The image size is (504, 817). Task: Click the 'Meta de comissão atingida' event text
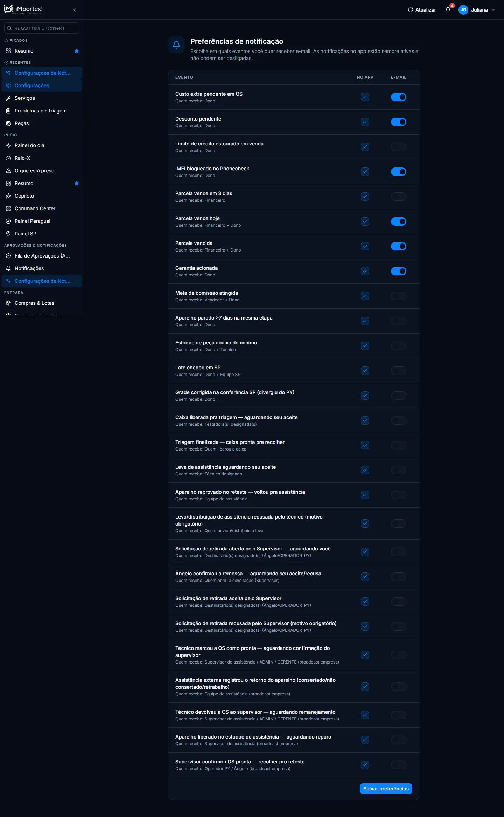pyautogui.click(x=206, y=293)
